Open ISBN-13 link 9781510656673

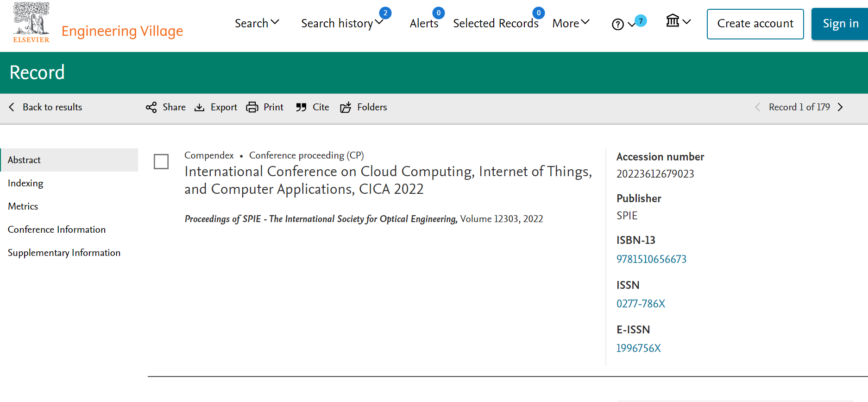tap(651, 259)
